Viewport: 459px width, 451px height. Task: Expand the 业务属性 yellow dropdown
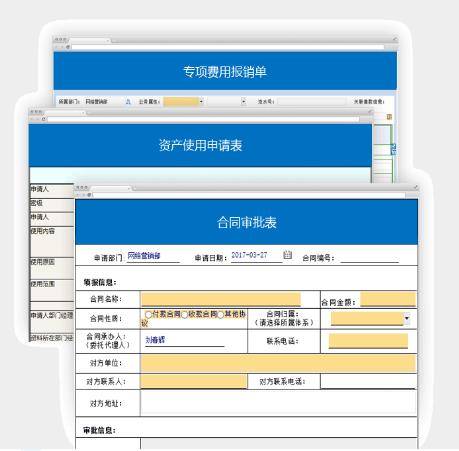[201, 101]
